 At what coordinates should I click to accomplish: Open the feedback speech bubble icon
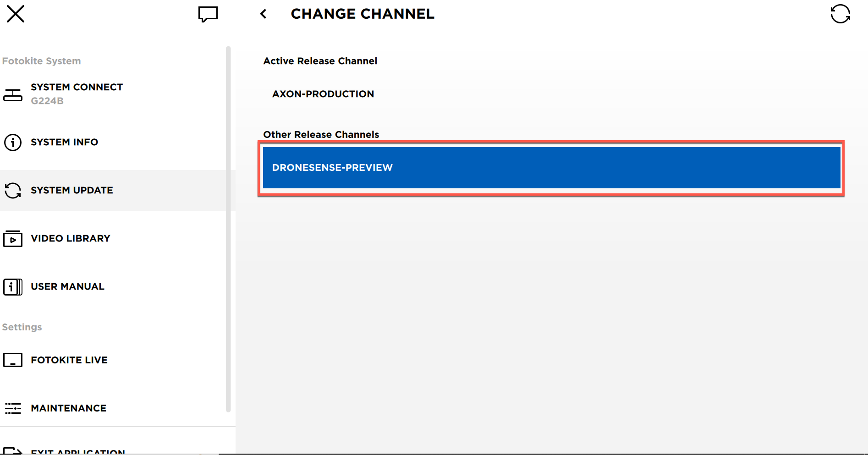[208, 14]
